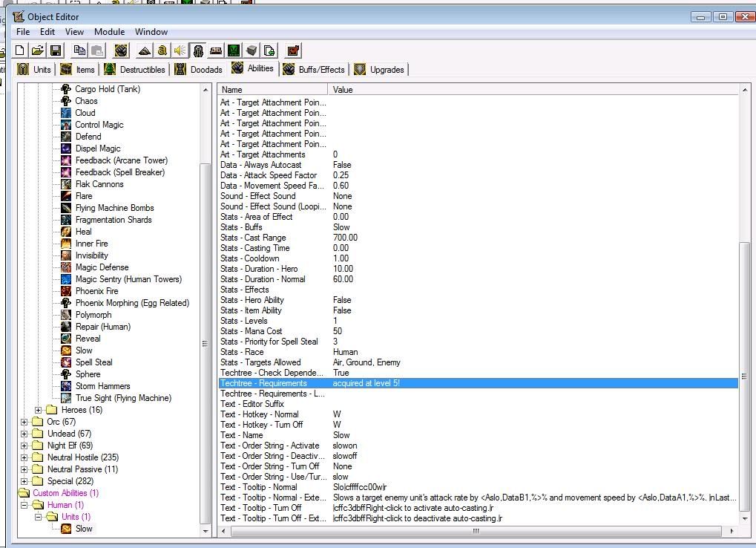This screenshot has height=548, width=756.
Task: Select the Stats - Targets Allowed row
Action: pos(479,362)
